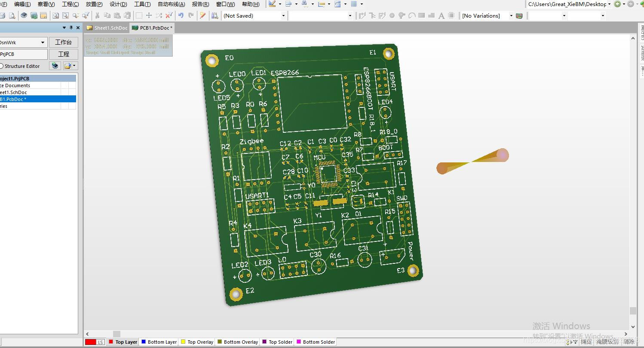Click the place component icon

[451, 15]
